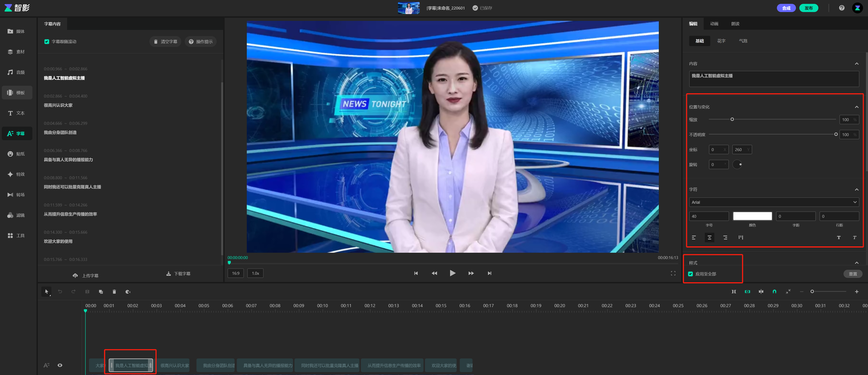Open the 音频 audio panel in sidebar

(x=16, y=72)
